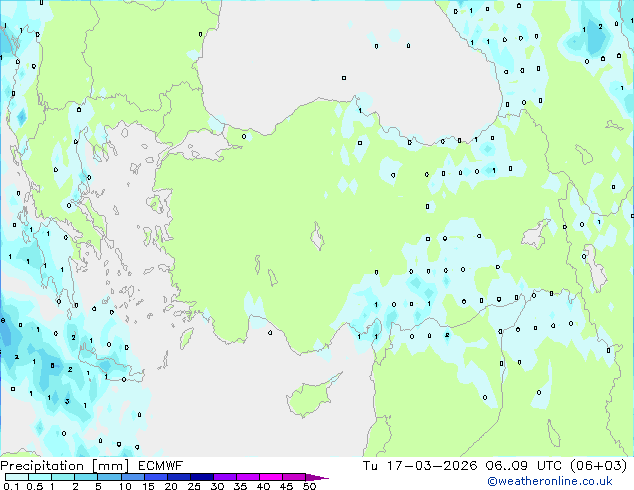Click the '10' legend scale label
This screenshot has width=634, height=490.
125,486
